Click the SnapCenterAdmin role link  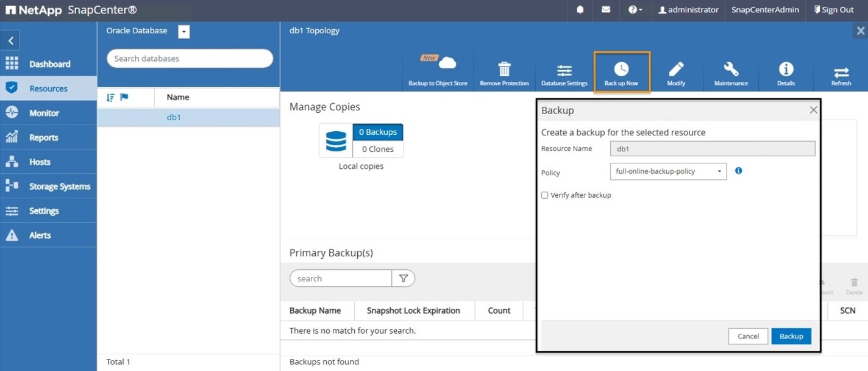(765, 10)
